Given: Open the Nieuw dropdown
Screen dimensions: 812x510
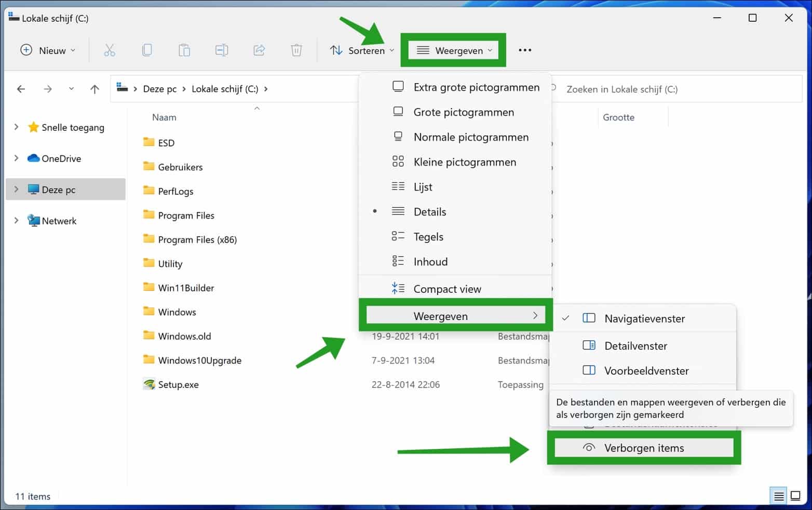Looking at the screenshot, I should tap(47, 50).
